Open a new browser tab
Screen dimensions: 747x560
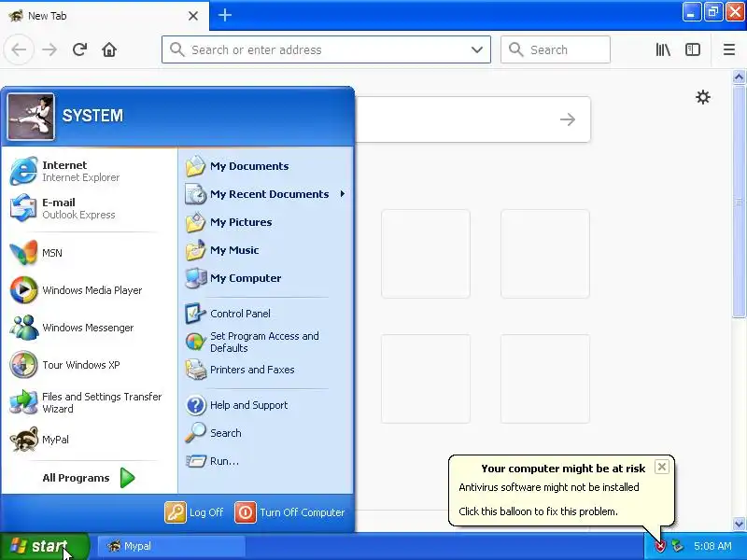(225, 15)
